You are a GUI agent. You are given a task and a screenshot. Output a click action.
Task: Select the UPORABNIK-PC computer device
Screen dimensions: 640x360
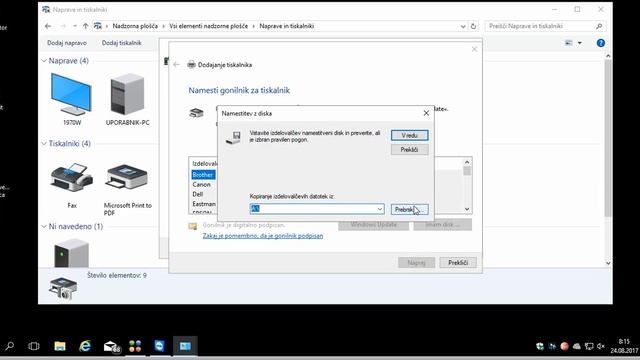coord(128,99)
